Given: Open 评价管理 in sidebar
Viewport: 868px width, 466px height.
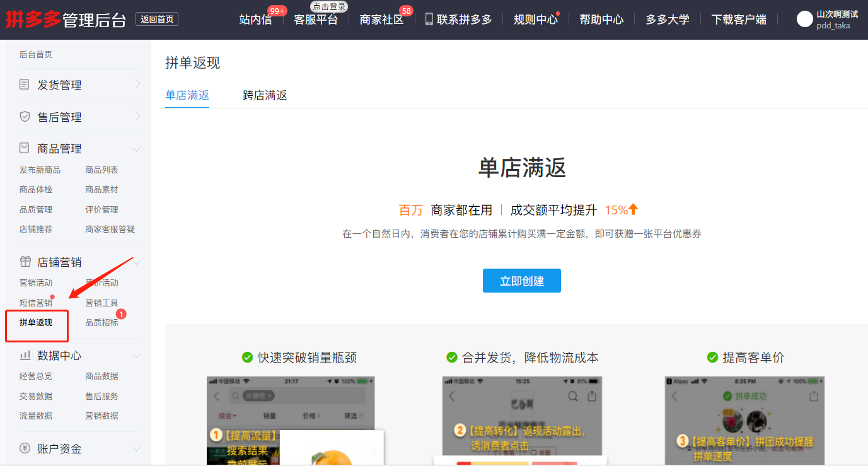Looking at the screenshot, I should click(x=101, y=209).
